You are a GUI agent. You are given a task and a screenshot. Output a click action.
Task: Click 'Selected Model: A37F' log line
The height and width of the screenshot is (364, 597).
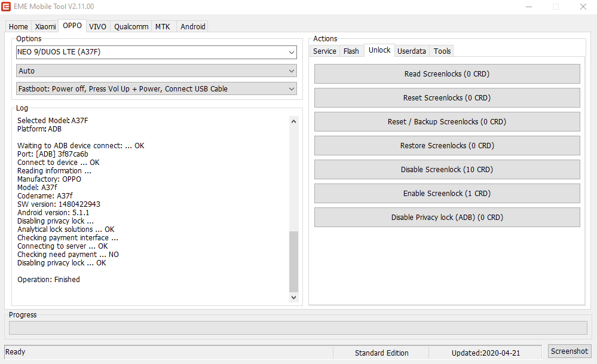tap(53, 120)
